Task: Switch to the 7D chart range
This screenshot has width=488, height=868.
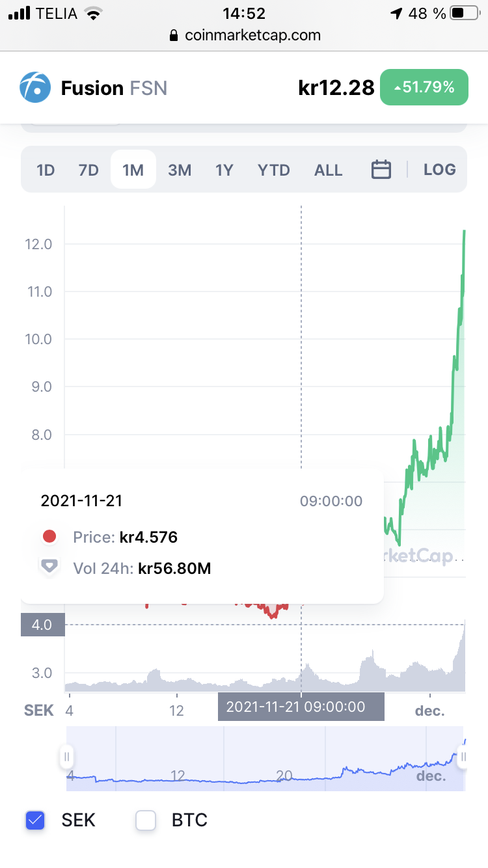Action: 88,170
